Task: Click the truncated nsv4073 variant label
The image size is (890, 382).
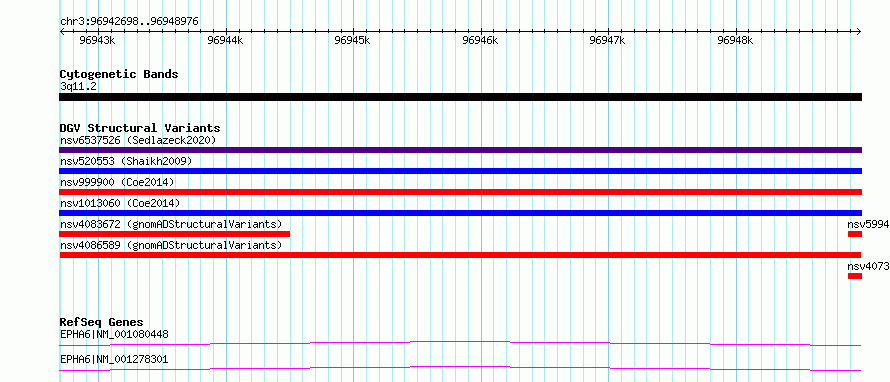Action: 868,266
